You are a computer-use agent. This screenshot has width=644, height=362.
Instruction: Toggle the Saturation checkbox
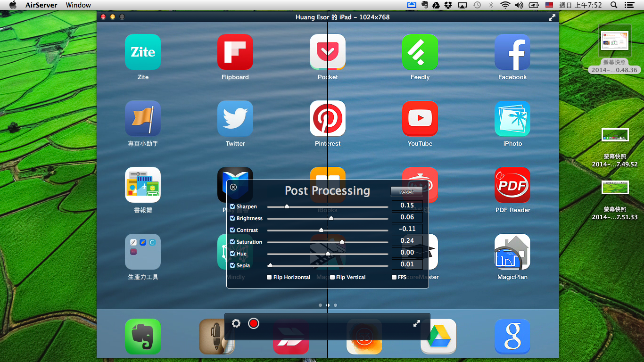pos(232,242)
